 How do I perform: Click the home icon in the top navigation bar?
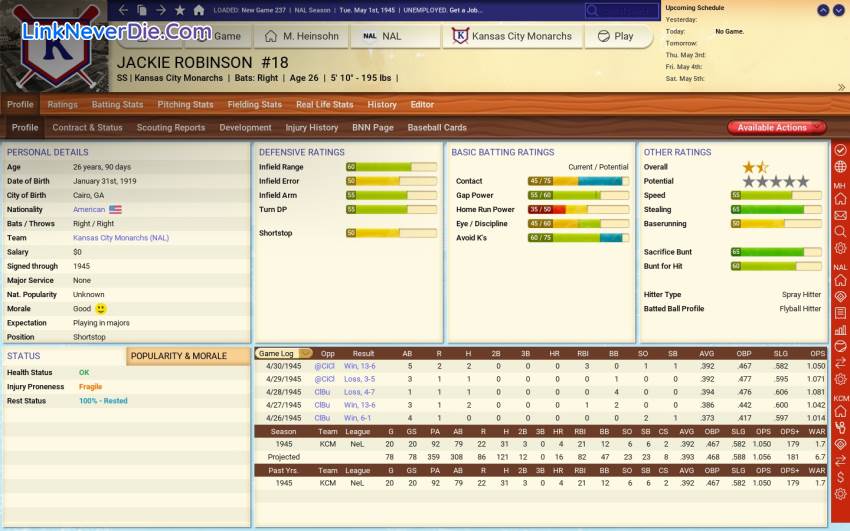[199, 10]
